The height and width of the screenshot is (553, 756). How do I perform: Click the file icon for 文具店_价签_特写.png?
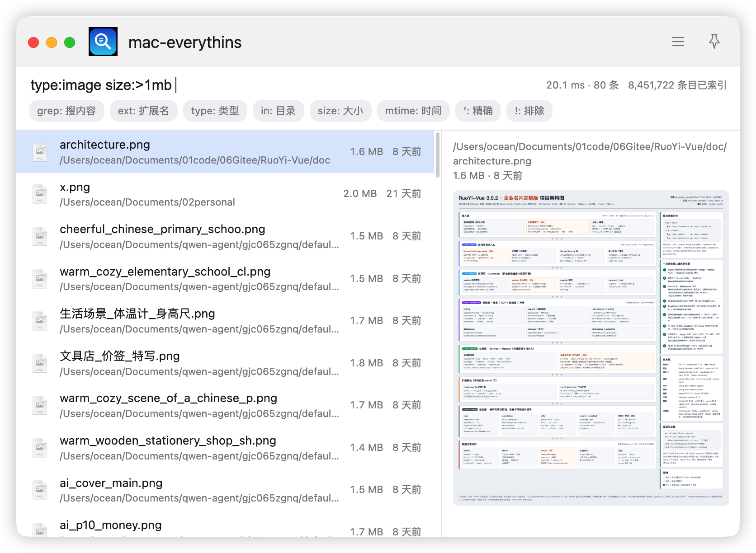(x=40, y=363)
